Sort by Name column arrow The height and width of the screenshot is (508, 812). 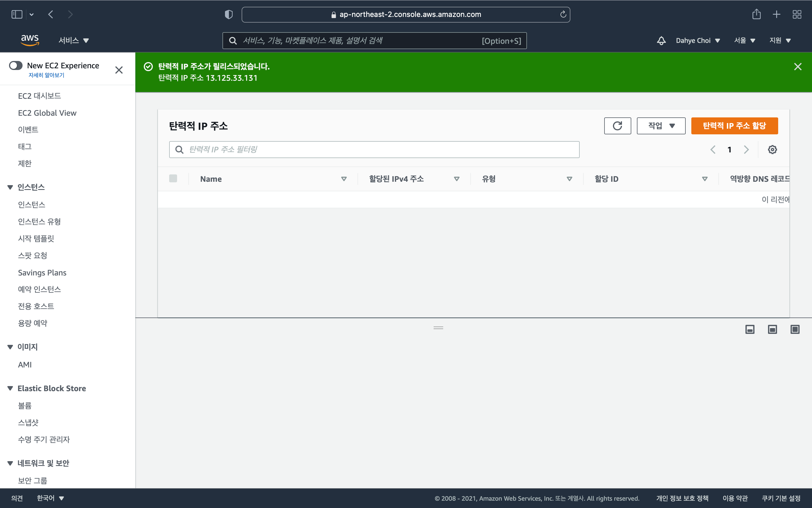pyautogui.click(x=344, y=179)
